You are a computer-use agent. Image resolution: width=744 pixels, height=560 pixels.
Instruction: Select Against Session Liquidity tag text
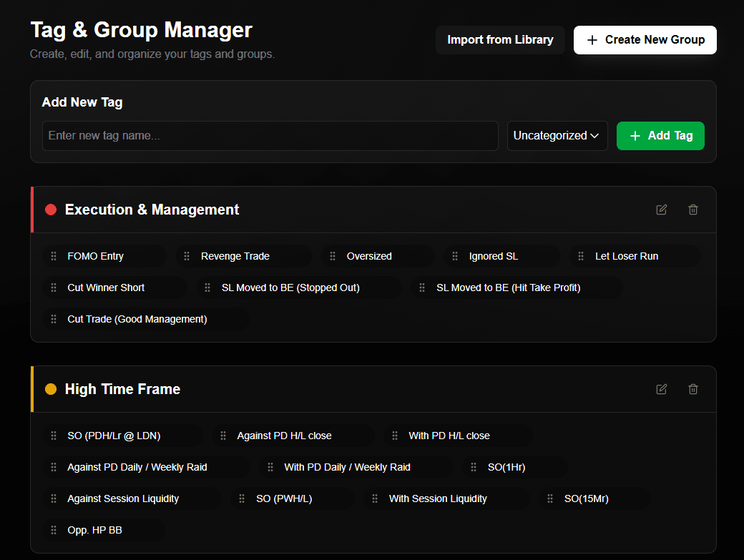click(123, 498)
